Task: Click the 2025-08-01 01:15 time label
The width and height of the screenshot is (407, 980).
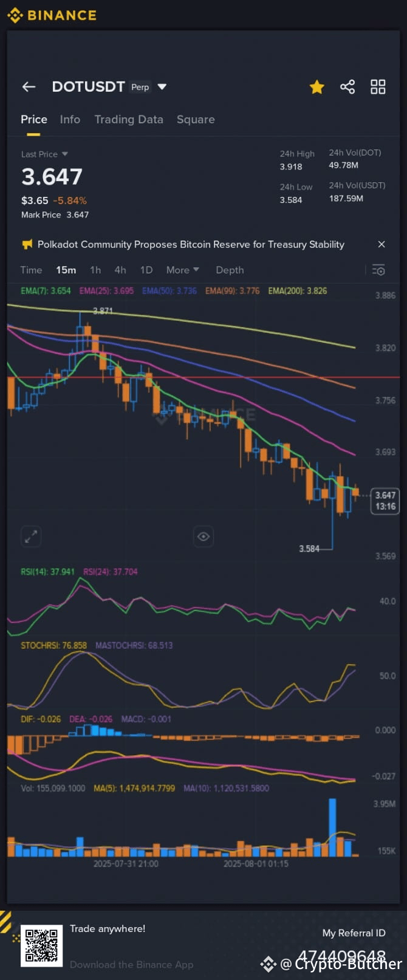Action: [256, 863]
